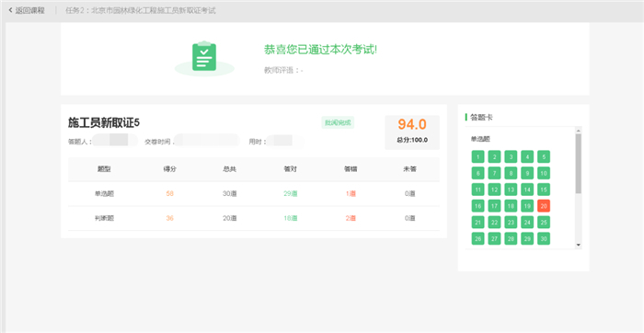
Task: Click the 29道 correct count cell
Action: [x=291, y=194]
